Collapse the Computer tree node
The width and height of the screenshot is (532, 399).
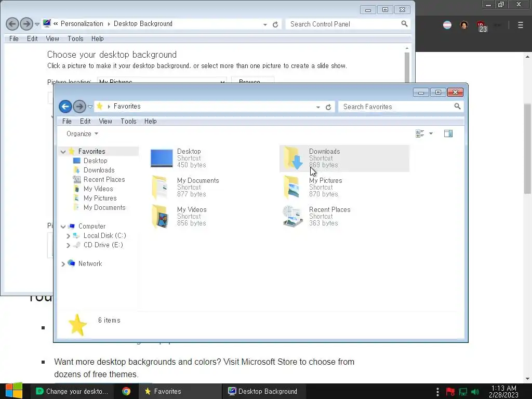point(63,227)
